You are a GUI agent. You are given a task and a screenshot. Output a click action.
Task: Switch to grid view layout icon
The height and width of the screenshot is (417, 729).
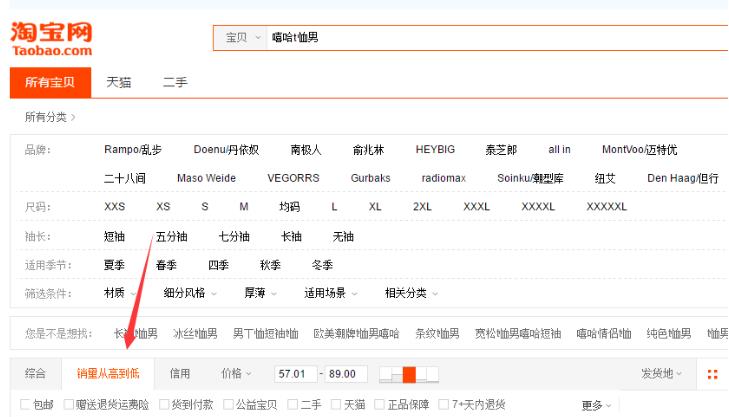(x=713, y=374)
